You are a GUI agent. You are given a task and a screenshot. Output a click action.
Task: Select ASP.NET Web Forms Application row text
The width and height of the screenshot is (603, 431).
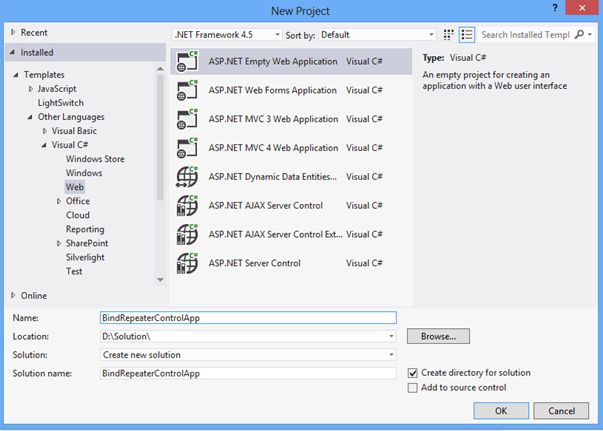tap(273, 90)
